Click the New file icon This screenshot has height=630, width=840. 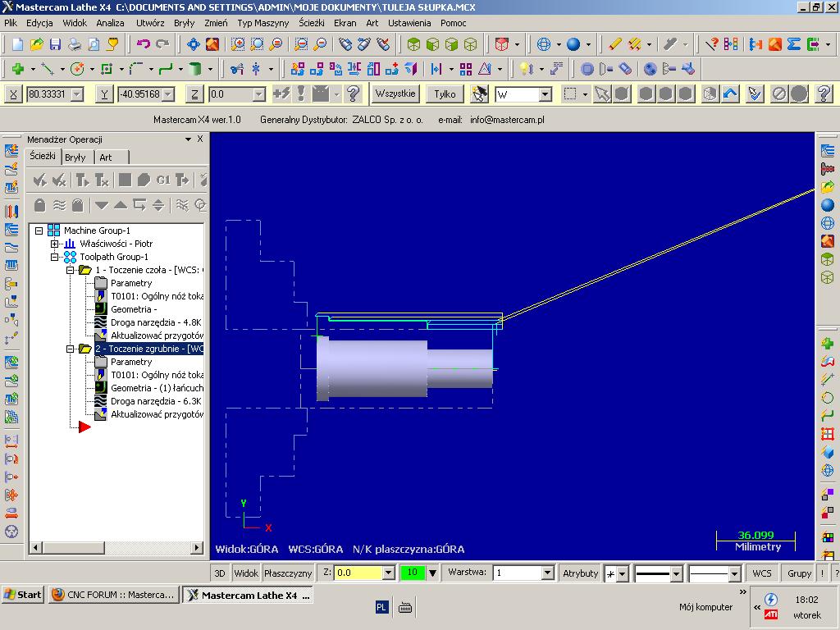[x=17, y=44]
